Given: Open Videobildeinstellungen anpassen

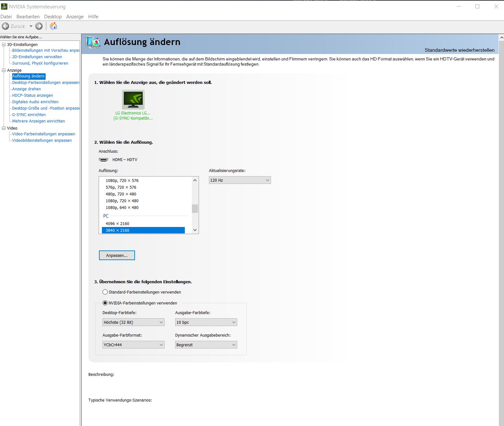Looking at the screenshot, I should [x=42, y=140].
